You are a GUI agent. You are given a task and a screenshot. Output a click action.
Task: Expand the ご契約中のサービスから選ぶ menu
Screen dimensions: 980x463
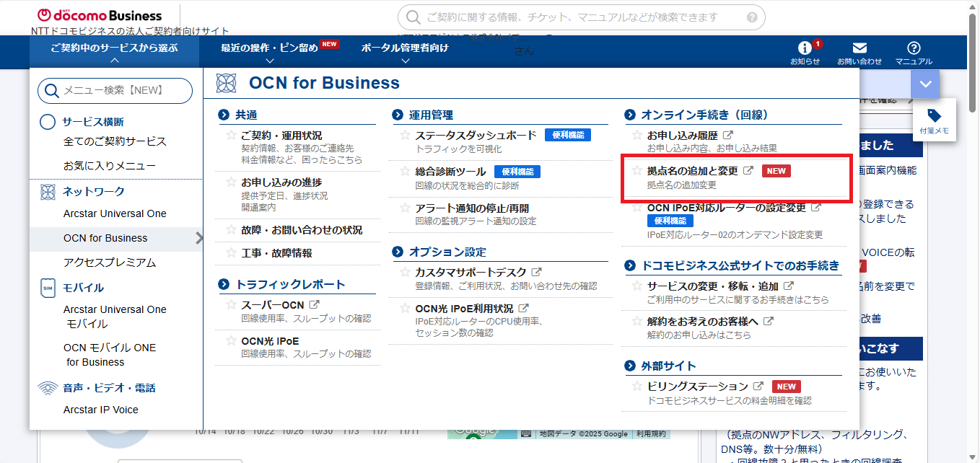click(114, 49)
